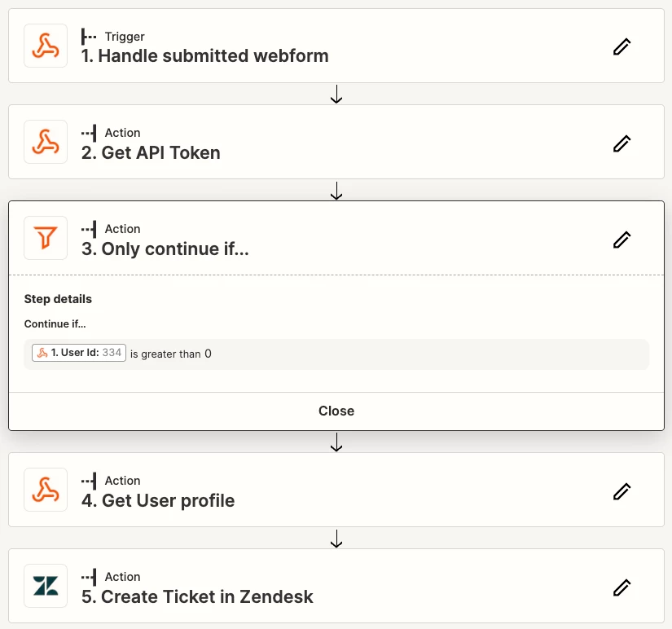Edit the Handle submitted webform trigger
The width and height of the screenshot is (672, 629).
[x=621, y=46]
